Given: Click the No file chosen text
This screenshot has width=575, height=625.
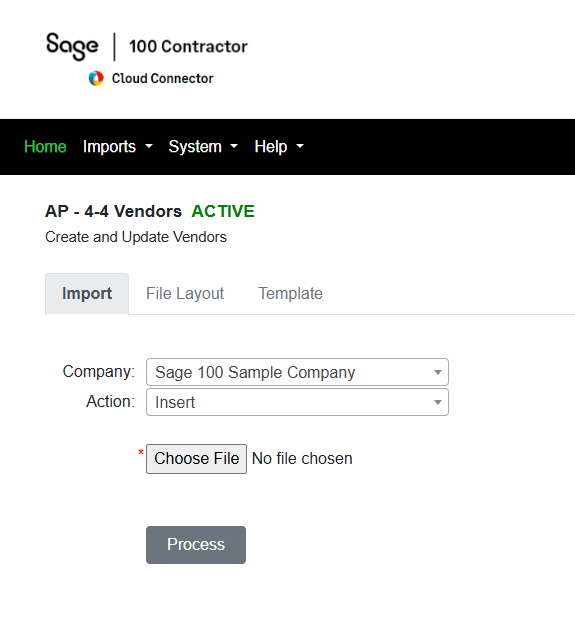Looking at the screenshot, I should click(302, 459).
